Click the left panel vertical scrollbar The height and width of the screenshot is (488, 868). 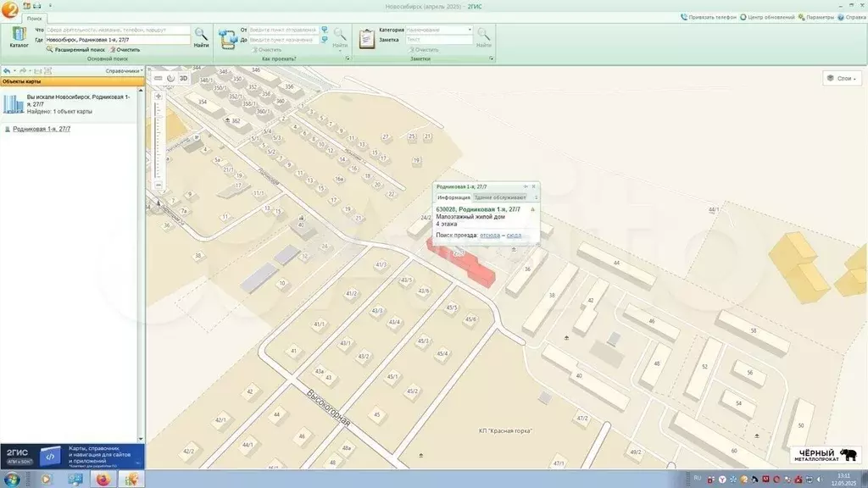[x=141, y=264]
